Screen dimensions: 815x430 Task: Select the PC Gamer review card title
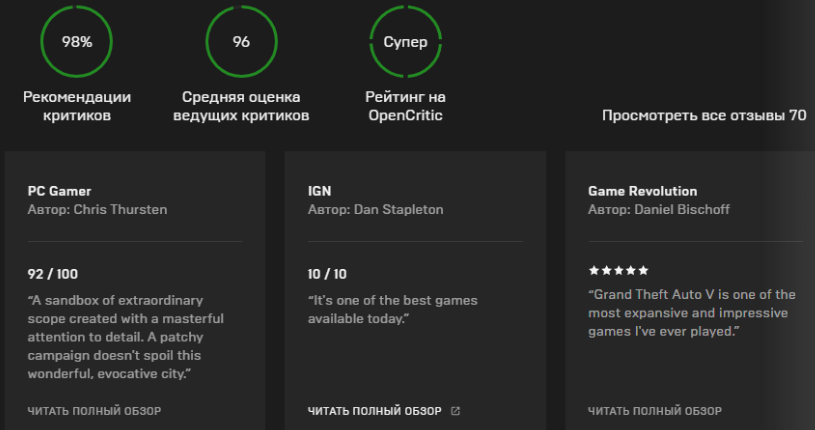click(x=59, y=191)
